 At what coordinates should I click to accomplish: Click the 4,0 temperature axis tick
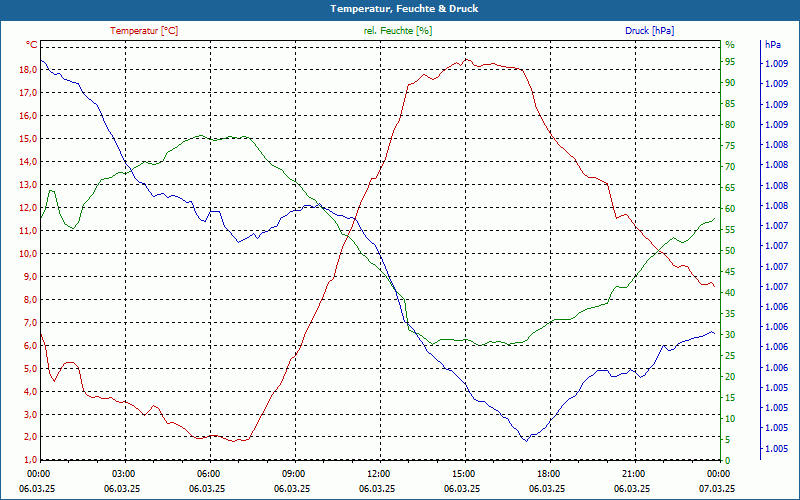pyautogui.click(x=30, y=391)
